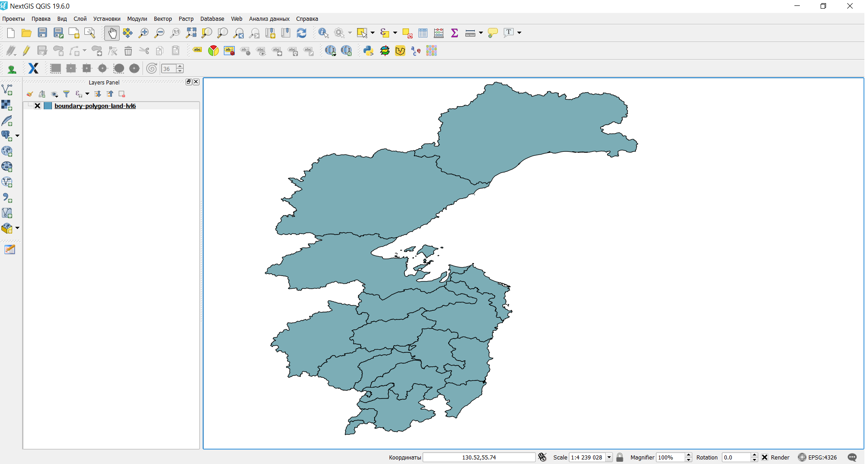
Task: Select the Zoom In tool
Action: [143, 33]
